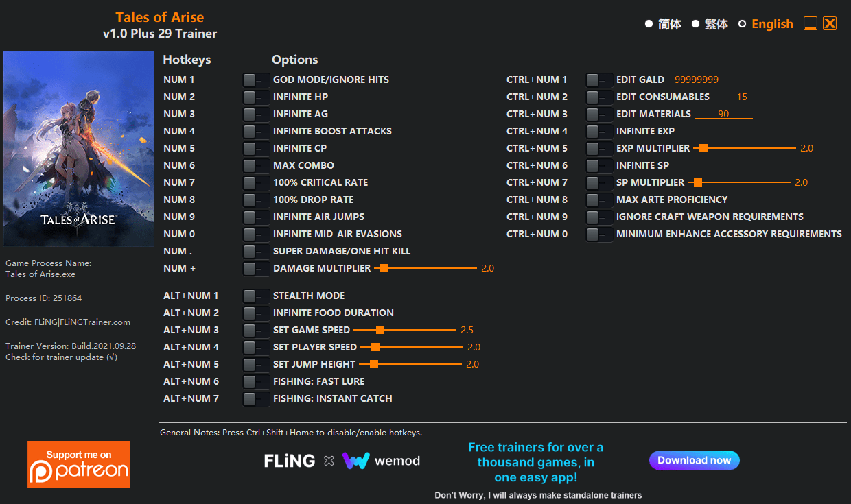Click the Patreon support logo
This screenshot has height=504, width=851.
(x=79, y=464)
